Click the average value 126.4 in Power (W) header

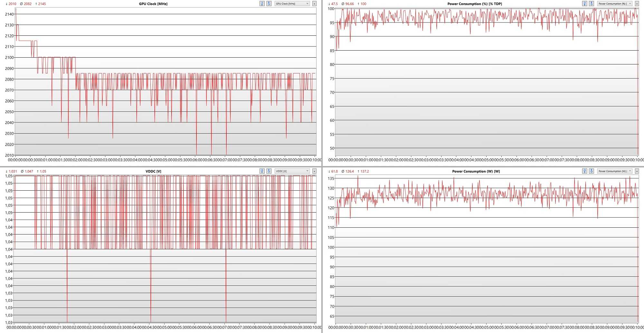coord(349,171)
